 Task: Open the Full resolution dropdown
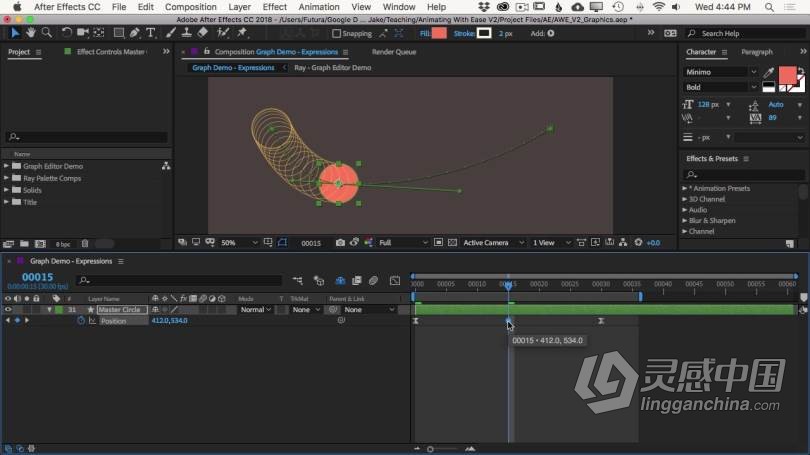400,243
